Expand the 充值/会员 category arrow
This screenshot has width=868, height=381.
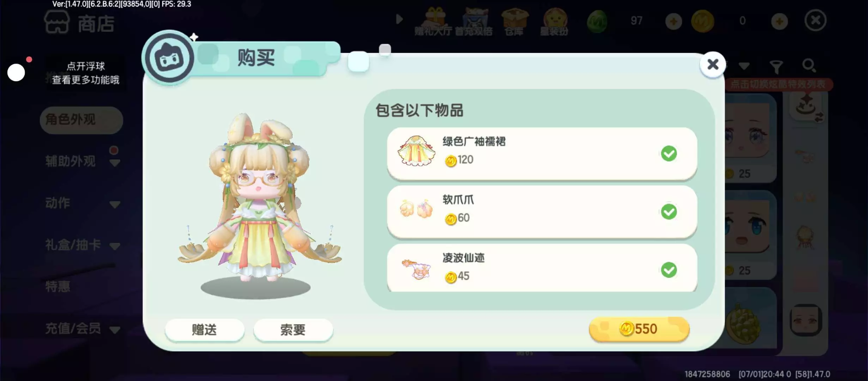click(x=115, y=330)
